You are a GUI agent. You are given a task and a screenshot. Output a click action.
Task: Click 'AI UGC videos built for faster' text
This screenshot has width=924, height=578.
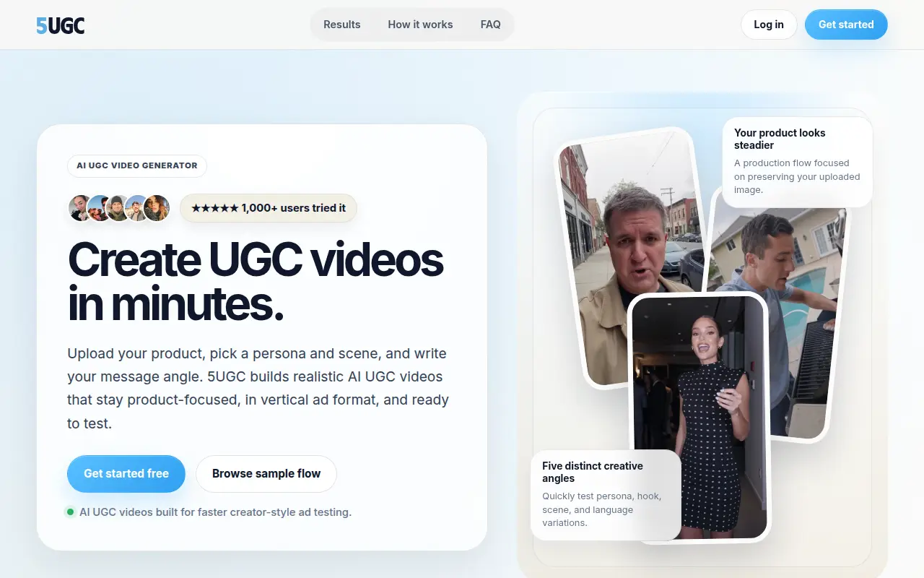(215, 512)
